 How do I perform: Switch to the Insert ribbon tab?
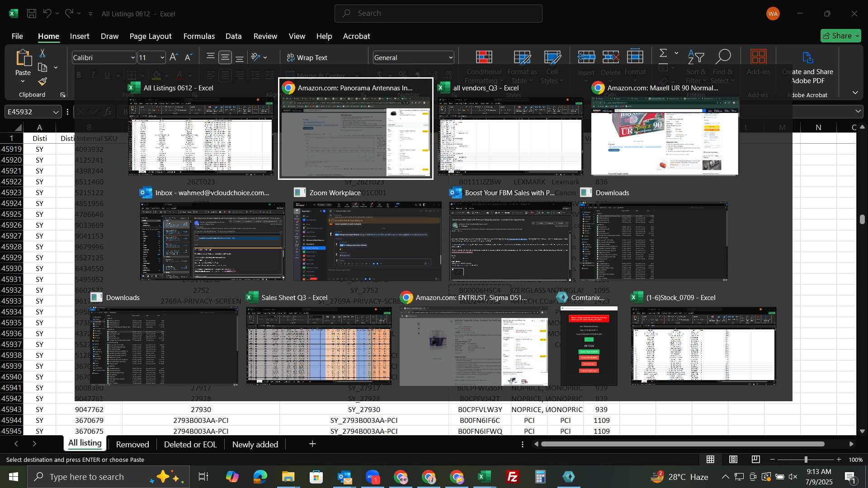(80, 36)
